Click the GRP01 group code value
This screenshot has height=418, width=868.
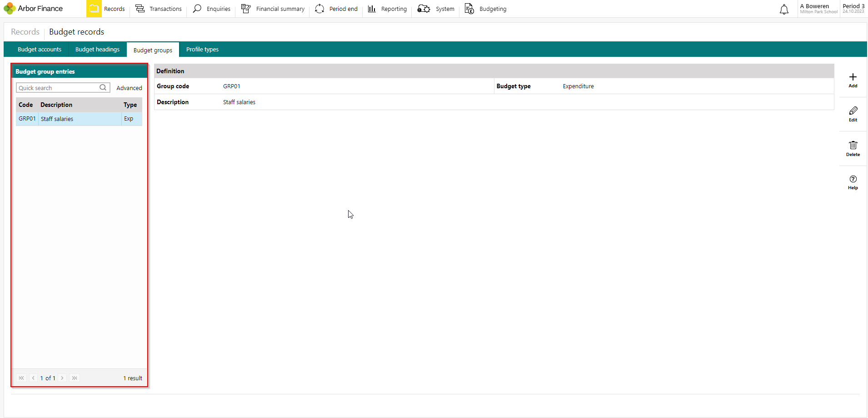[x=232, y=86]
